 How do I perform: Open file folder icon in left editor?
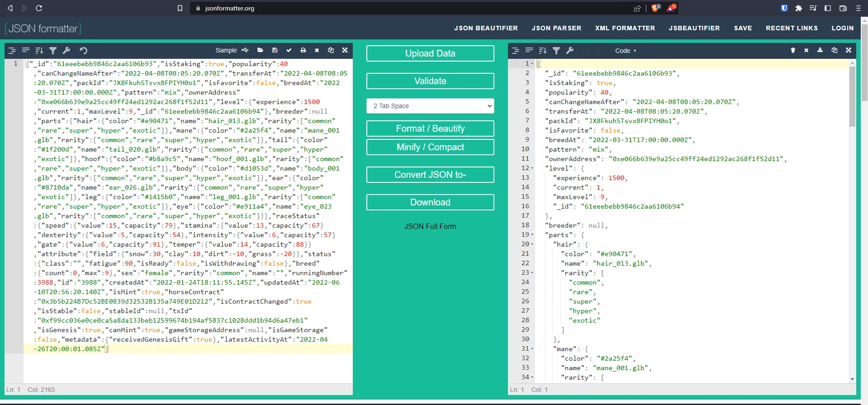260,50
